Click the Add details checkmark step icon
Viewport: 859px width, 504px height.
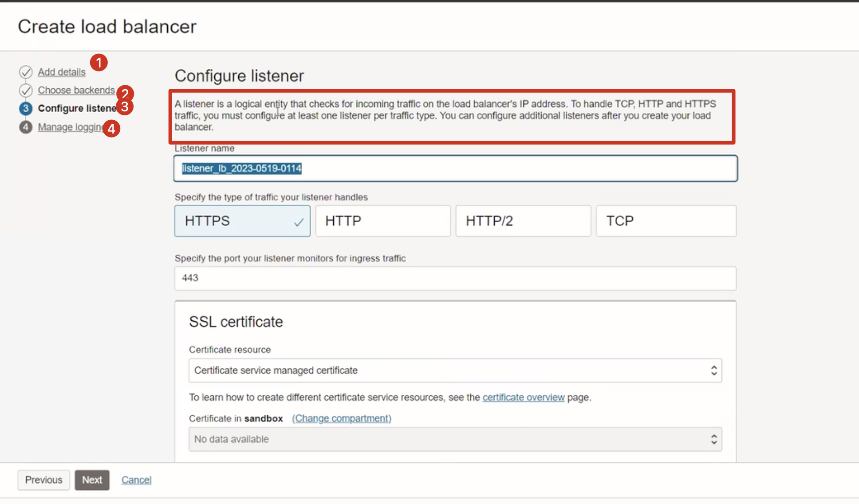[x=26, y=72]
